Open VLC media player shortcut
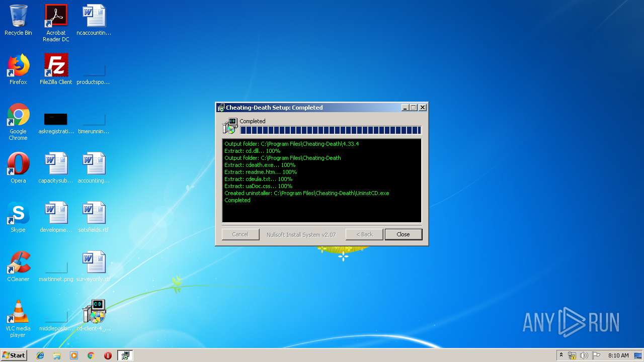Image resolution: width=644 pixels, height=362 pixels. pyautogui.click(x=18, y=319)
